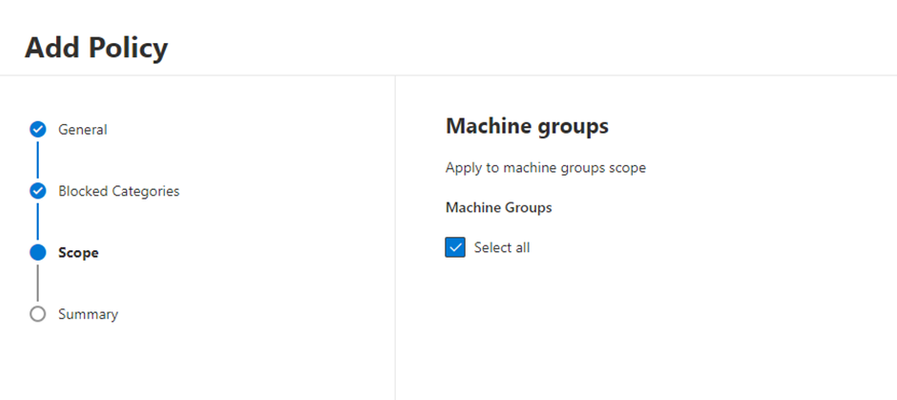
Task: Click the Machine groups heading
Action: point(527,126)
